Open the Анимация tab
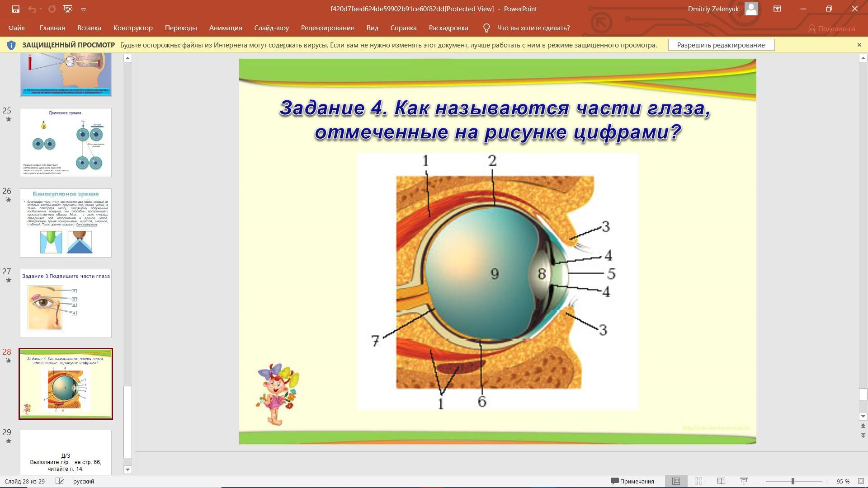Image resolution: width=868 pixels, height=488 pixels. 226,28
